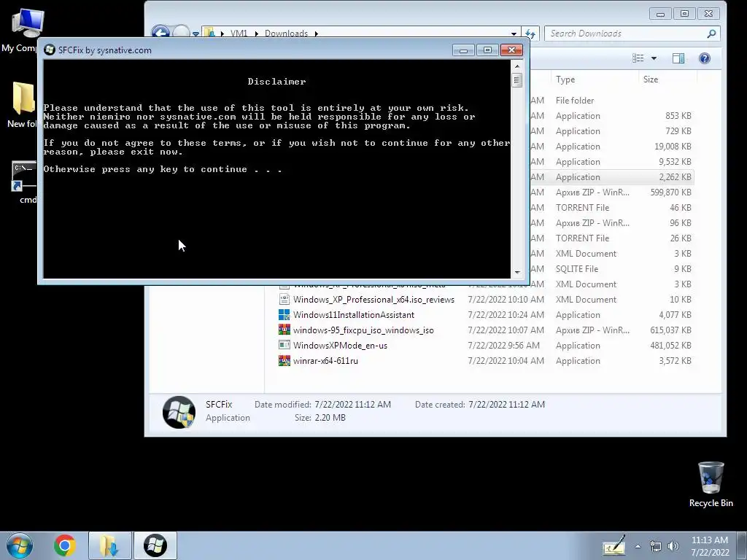Click the search magnifier in Explorer
Screen dimensions: 747x560
pyautogui.click(x=711, y=34)
